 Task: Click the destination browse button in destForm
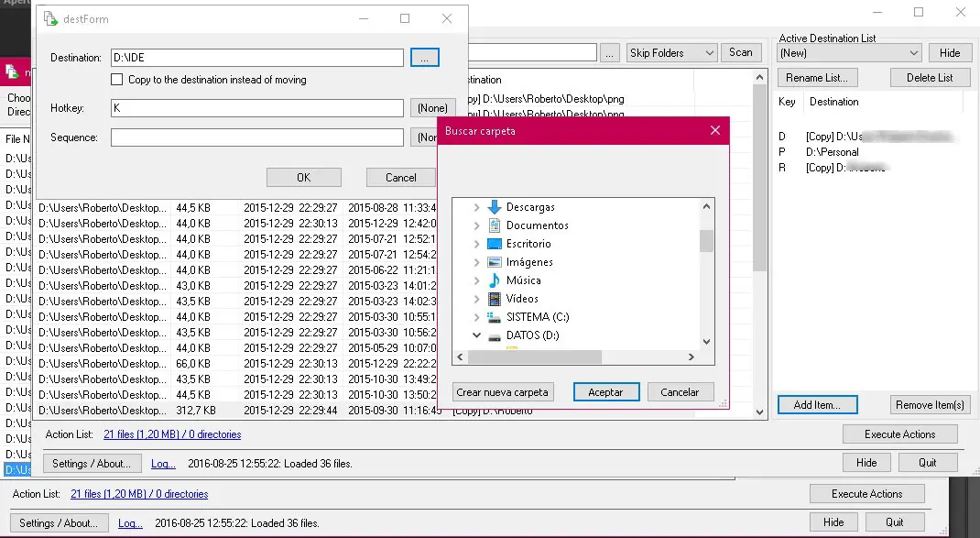pyautogui.click(x=425, y=58)
